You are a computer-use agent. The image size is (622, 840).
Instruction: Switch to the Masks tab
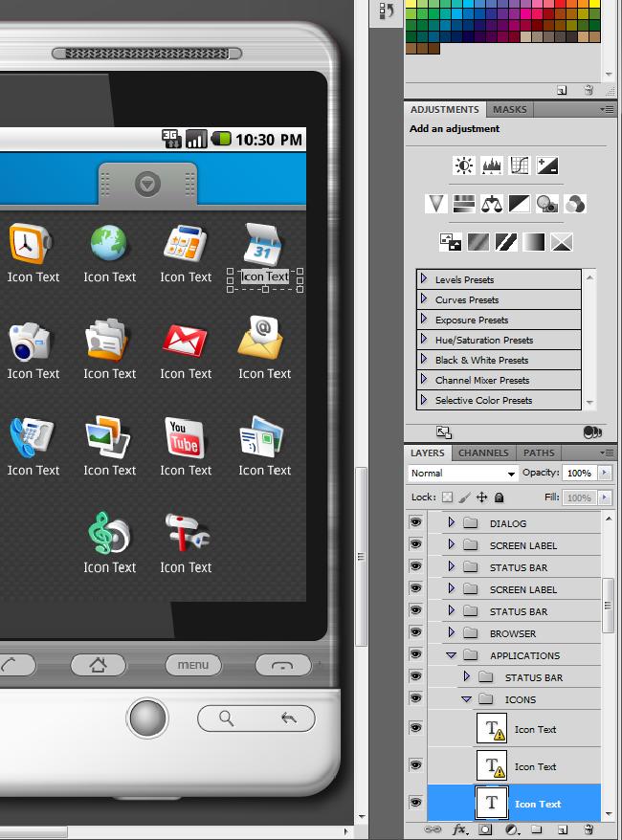510,110
